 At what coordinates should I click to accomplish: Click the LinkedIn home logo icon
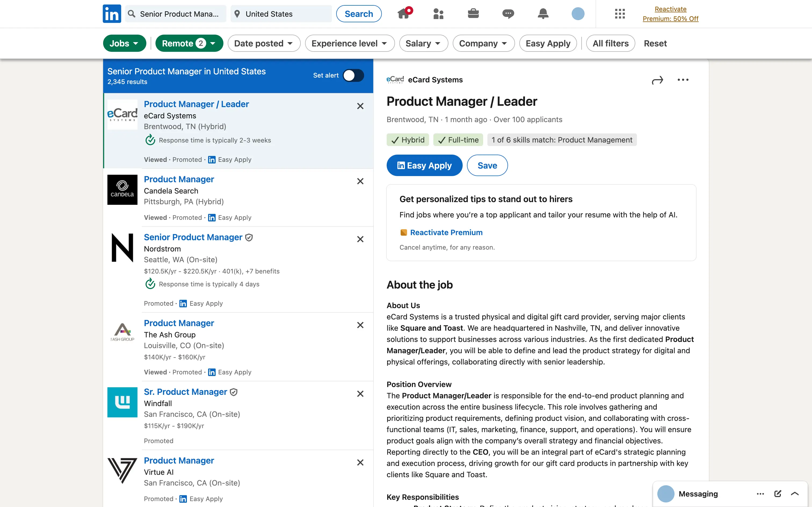point(112,13)
